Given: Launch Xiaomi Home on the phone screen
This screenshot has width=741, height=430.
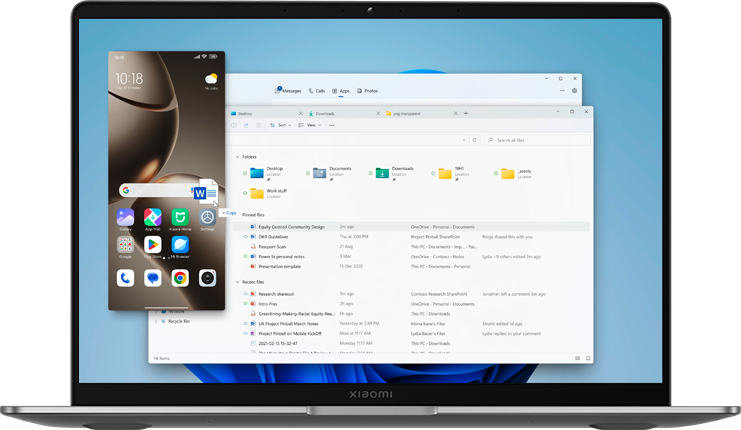Looking at the screenshot, I should pos(180,218).
